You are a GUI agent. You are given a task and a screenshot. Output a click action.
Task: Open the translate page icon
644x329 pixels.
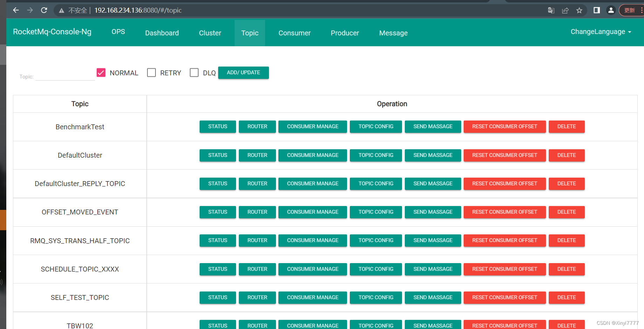551,10
